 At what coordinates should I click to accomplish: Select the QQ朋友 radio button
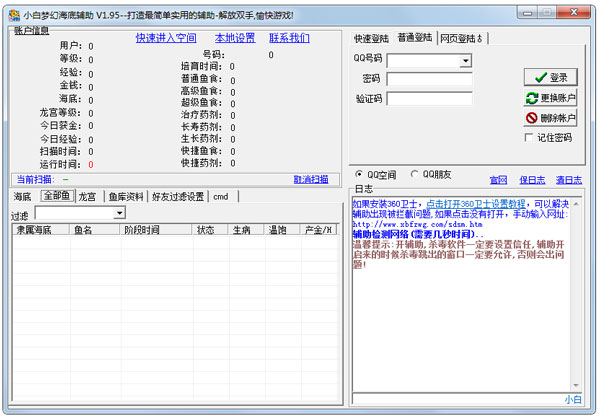click(414, 174)
